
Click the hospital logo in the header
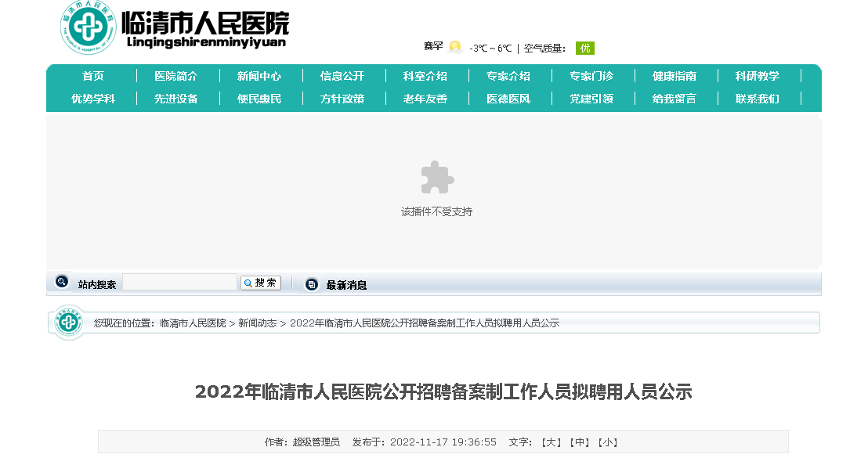89,27
